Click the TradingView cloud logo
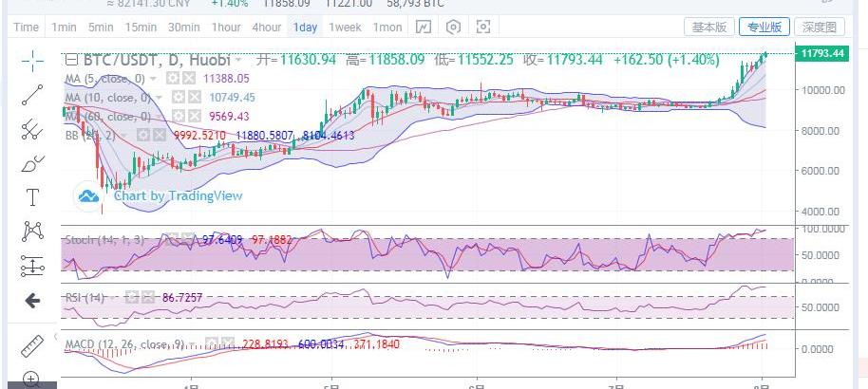The width and height of the screenshot is (868, 389). point(88,195)
